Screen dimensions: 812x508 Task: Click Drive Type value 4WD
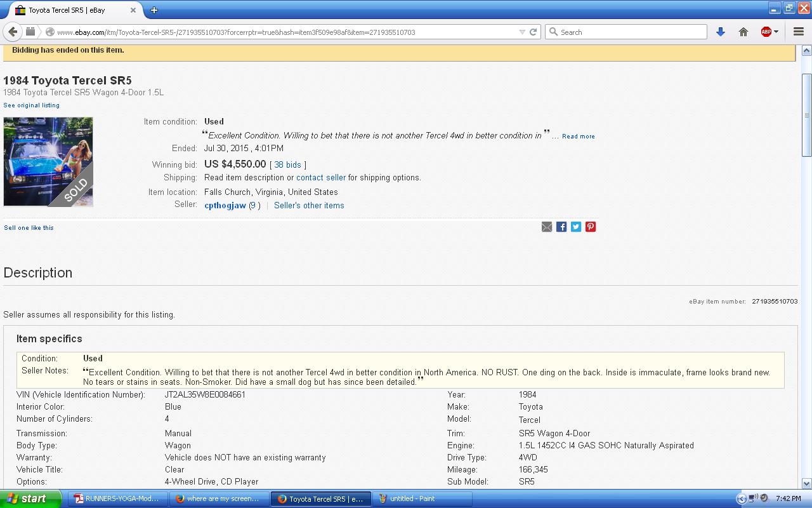[x=528, y=457]
